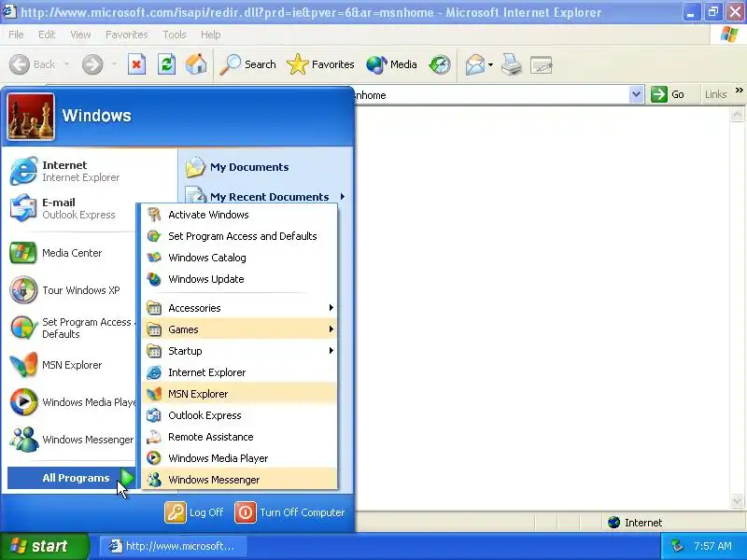The image size is (747, 560).
Task: Launch Outlook Express E-mail from start menu
Action: [x=72, y=208]
